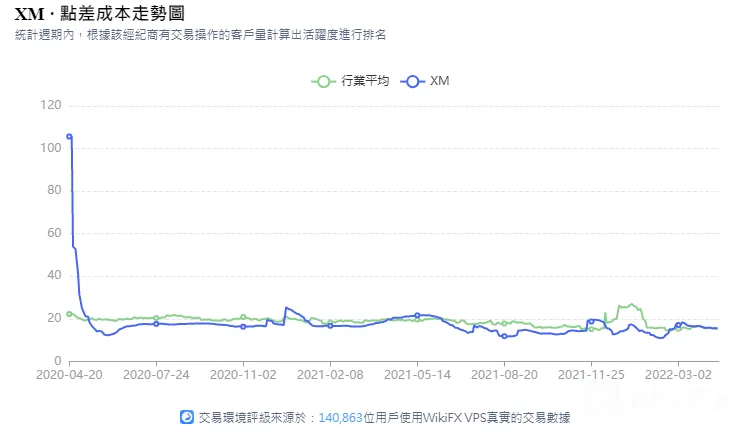Click the 2021-05-14 x-axis label
This screenshot has height=434, width=742.
417,375
